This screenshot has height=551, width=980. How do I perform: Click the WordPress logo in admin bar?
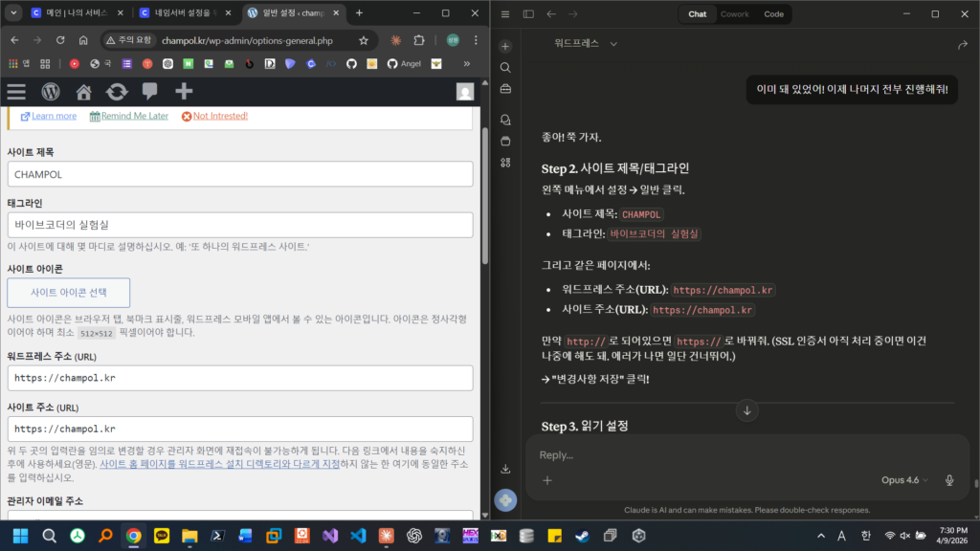point(51,92)
